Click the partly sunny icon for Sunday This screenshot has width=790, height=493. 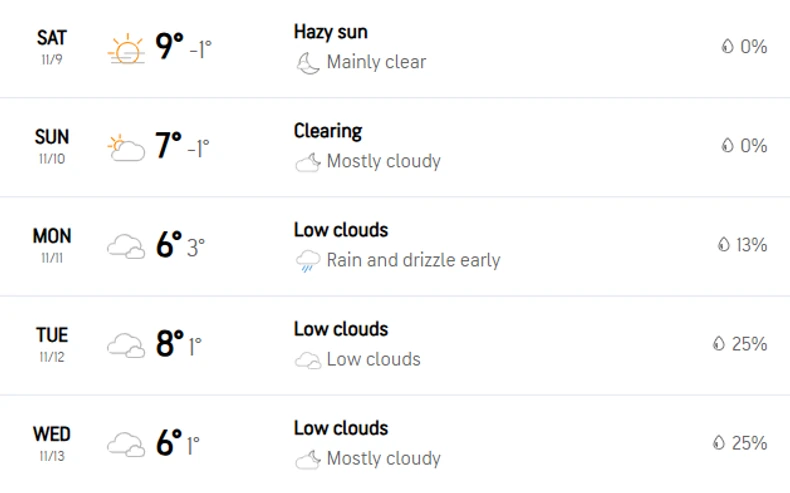[x=126, y=148]
